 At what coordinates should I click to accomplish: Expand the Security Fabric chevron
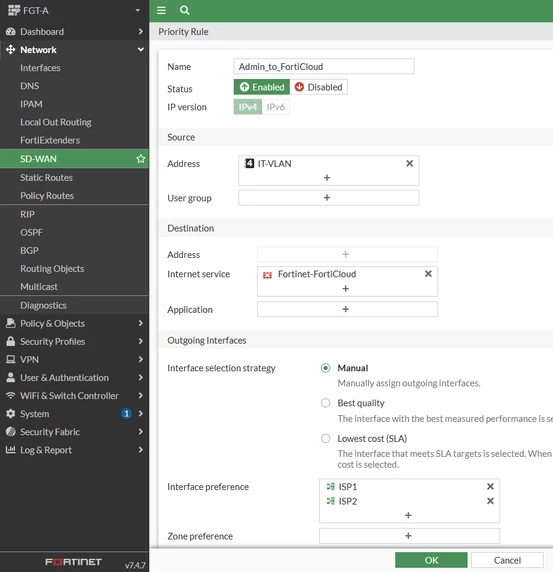point(140,432)
